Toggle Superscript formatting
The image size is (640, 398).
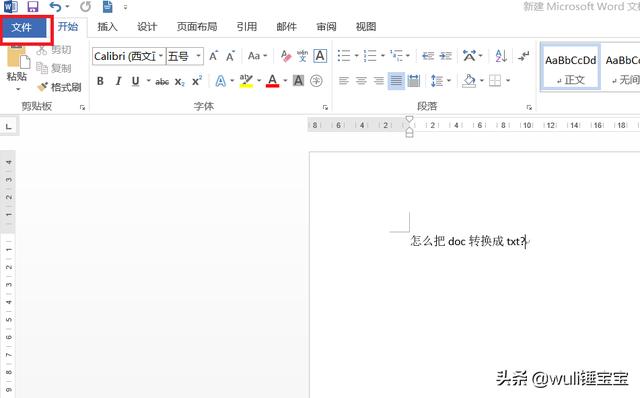pos(197,81)
